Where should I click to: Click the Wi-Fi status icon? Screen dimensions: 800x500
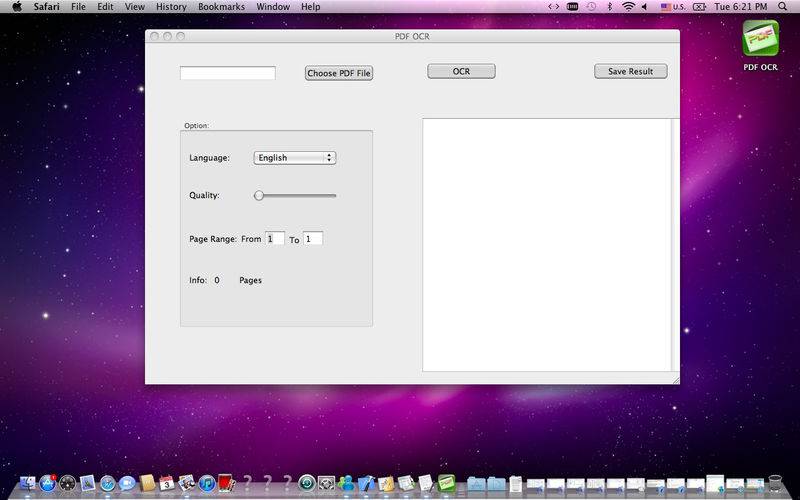click(x=628, y=7)
